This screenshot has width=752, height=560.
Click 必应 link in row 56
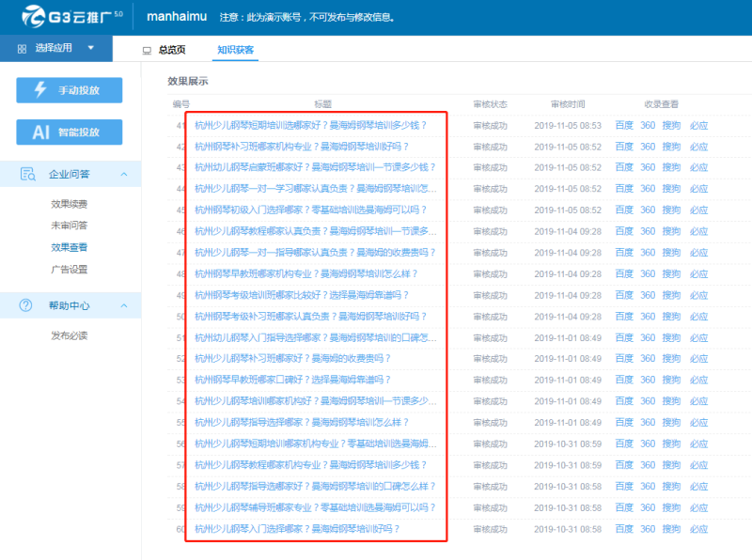click(698, 444)
